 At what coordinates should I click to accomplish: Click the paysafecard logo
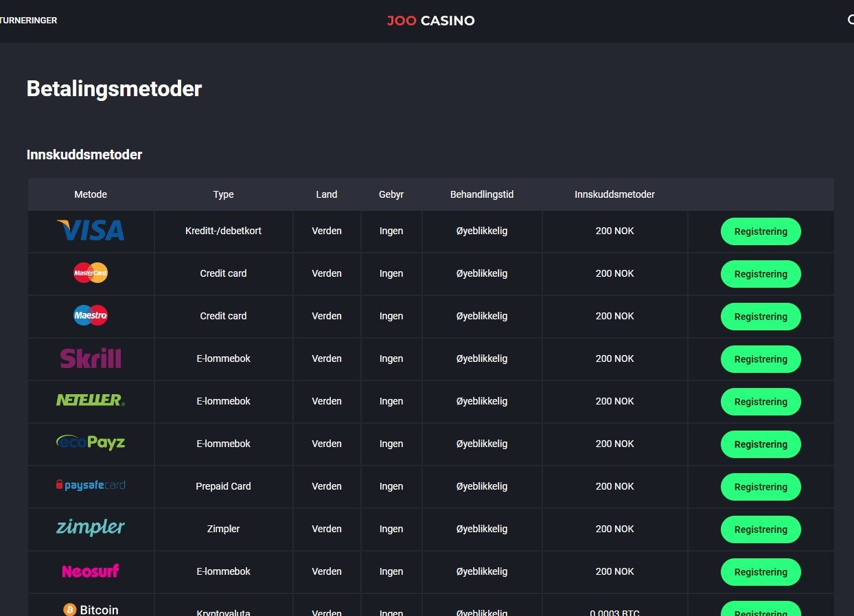click(x=91, y=486)
